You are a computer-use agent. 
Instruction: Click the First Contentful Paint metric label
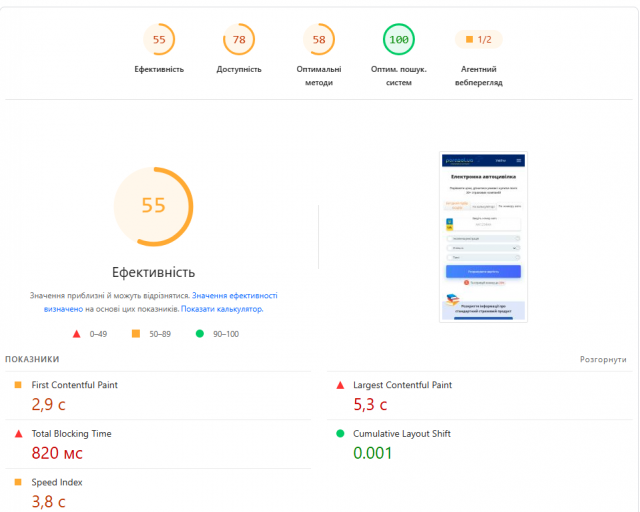pyautogui.click(x=75, y=385)
